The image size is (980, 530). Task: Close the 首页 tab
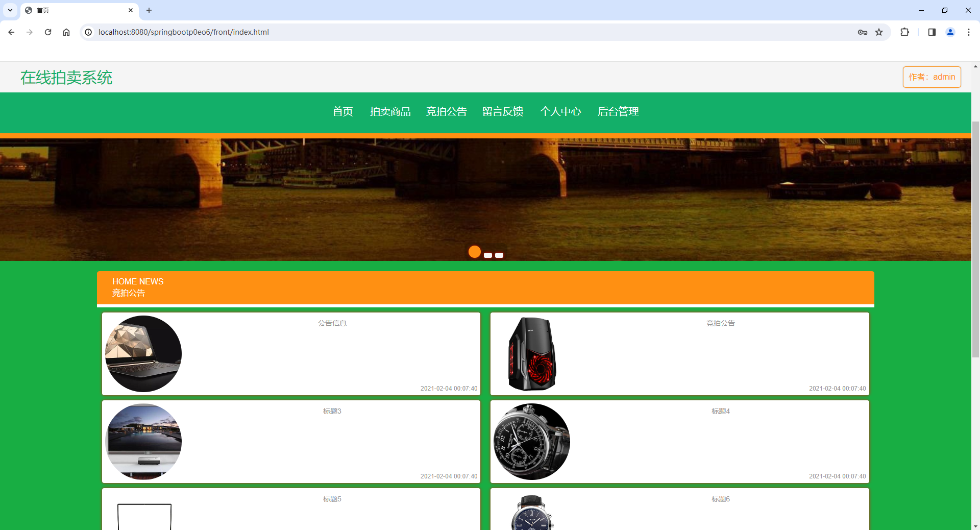pos(131,10)
